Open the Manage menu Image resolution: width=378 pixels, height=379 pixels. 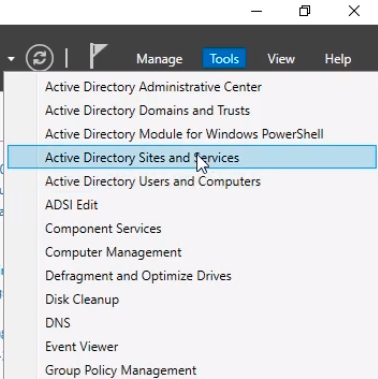[159, 59]
